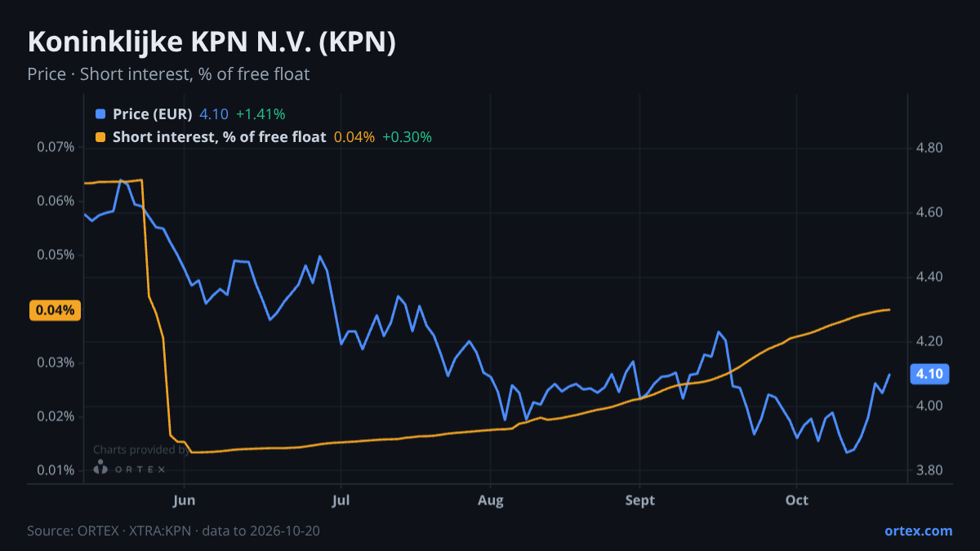Click the 0.02% left axis label
This screenshot has width=980, height=551.
click(56, 416)
